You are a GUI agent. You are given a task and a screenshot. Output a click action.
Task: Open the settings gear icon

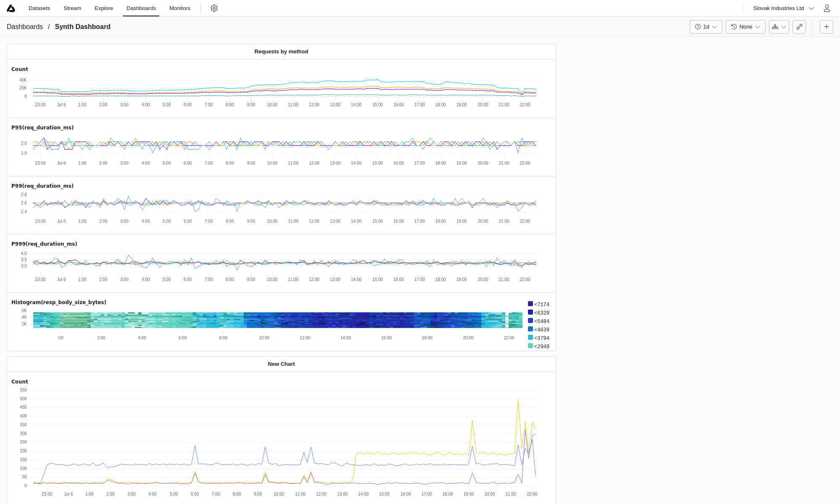pos(214,8)
